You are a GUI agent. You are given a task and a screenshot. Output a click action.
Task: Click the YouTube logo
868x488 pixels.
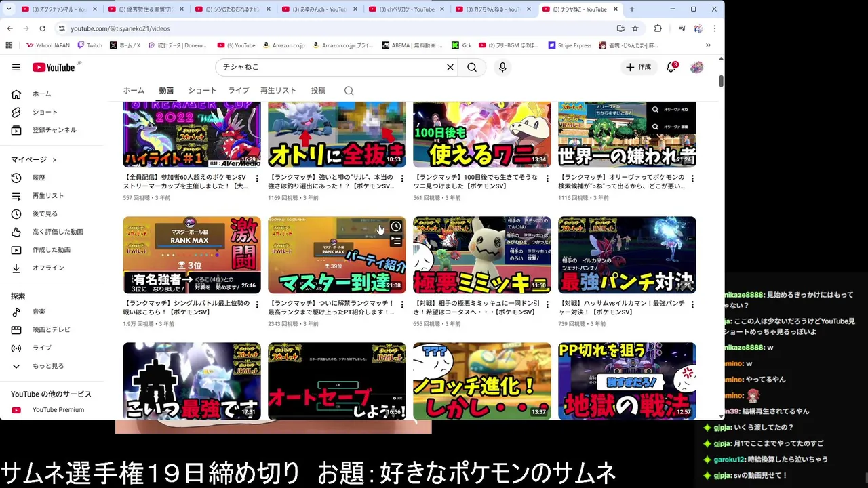tap(54, 67)
